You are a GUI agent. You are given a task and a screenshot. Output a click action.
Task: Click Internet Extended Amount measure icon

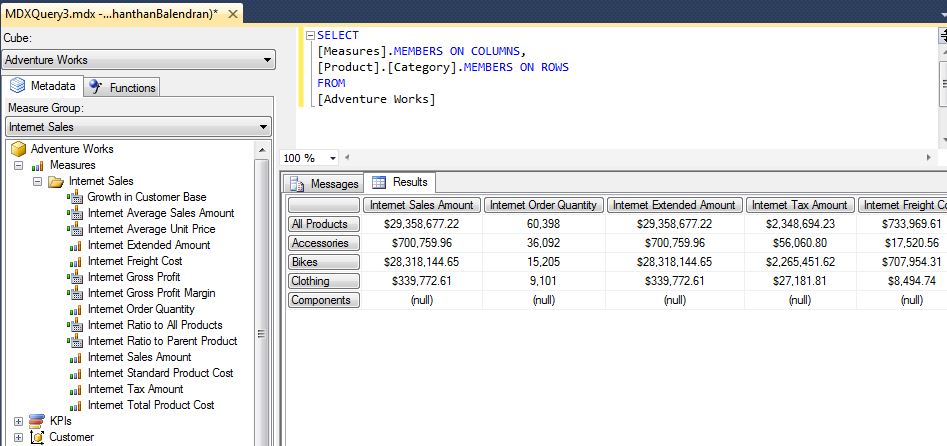point(75,246)
